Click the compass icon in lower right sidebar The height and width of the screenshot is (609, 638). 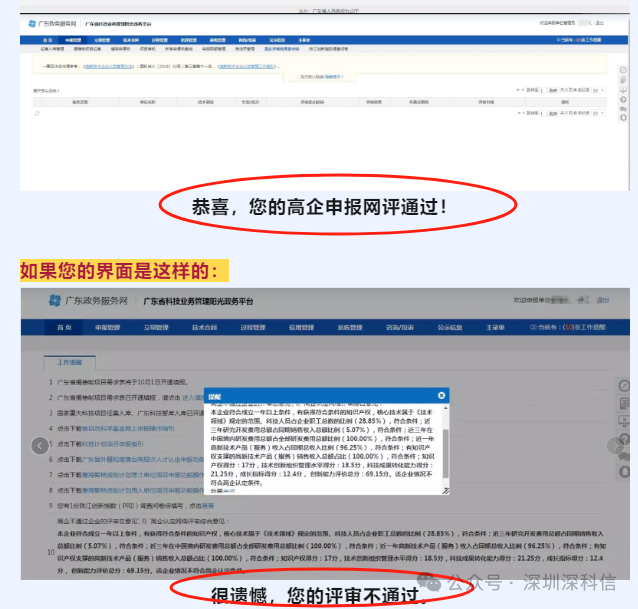[624, 385]
